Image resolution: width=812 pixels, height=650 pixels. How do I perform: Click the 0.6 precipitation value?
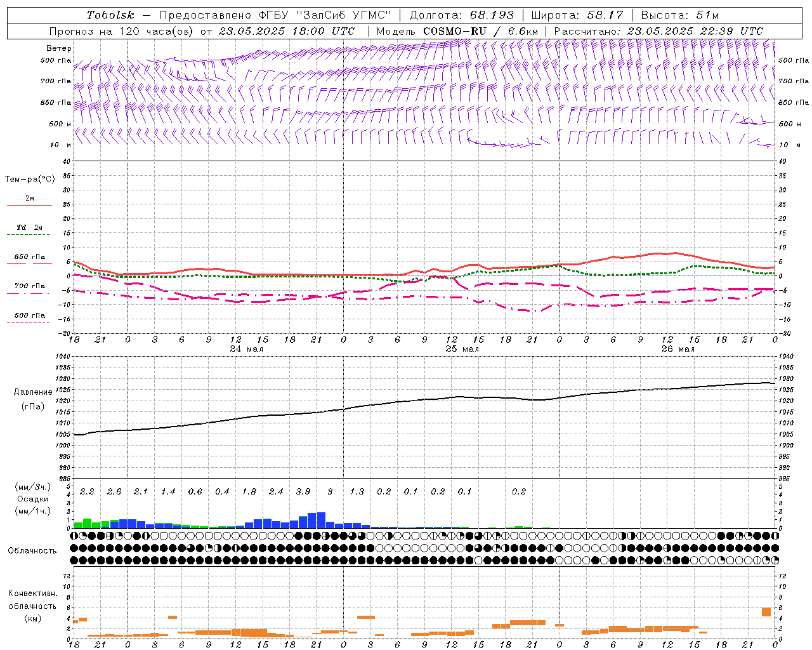(195, 492)
